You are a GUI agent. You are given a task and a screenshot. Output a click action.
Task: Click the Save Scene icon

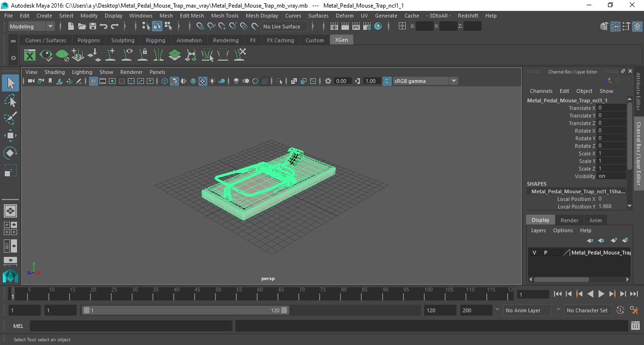[x=92, y=27]
